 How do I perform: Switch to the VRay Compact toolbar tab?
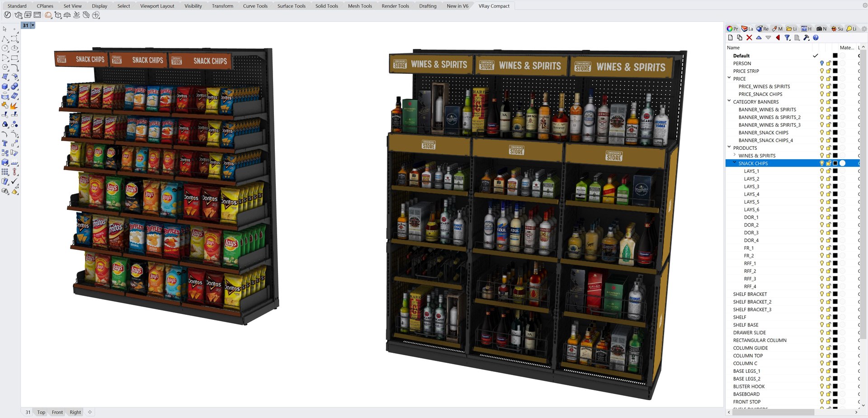pyautogui.click(x=494, y=6)
